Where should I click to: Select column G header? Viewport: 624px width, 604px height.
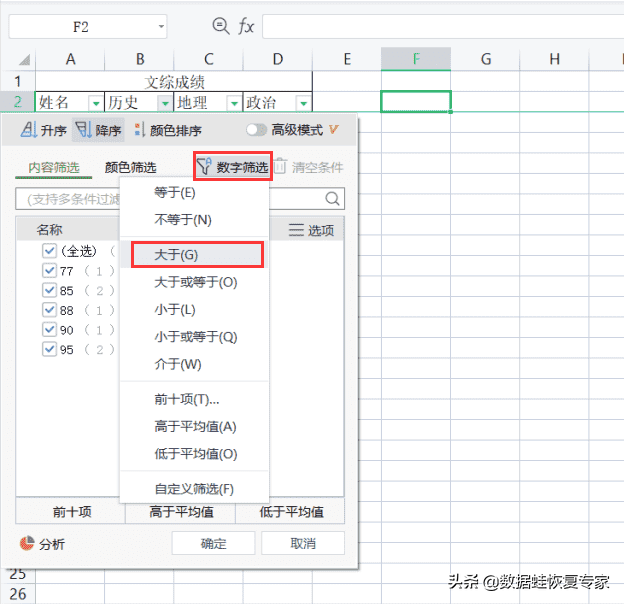point(486,59)
